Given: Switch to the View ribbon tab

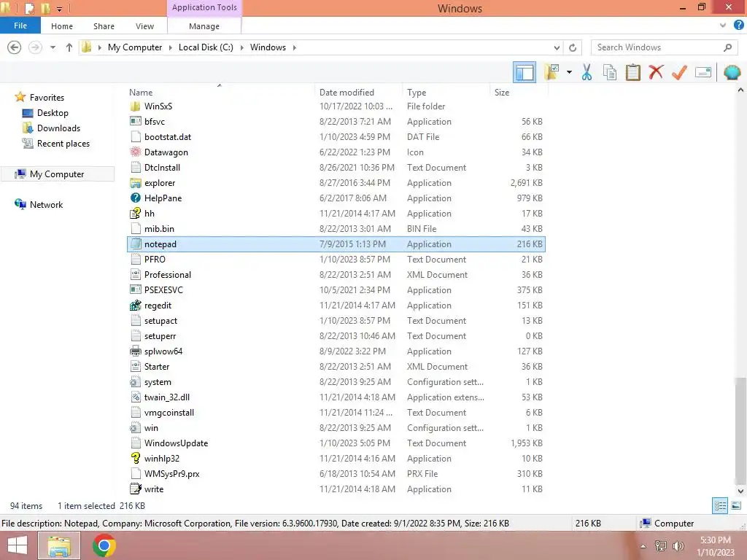Looking at the screenshot, I should (145, 26).
